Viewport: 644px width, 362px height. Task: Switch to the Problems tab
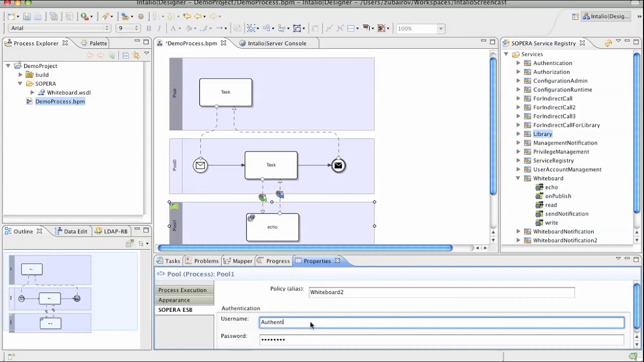[201, 261]
